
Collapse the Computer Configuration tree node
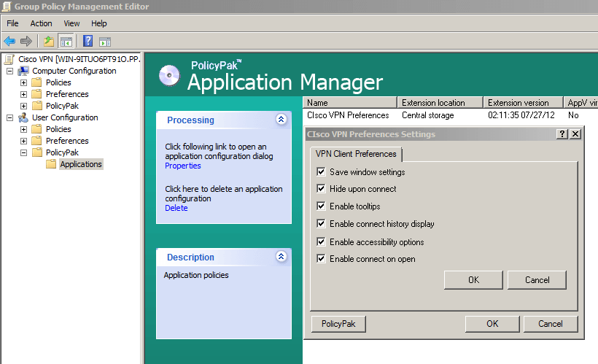click(x=10, y=71)
